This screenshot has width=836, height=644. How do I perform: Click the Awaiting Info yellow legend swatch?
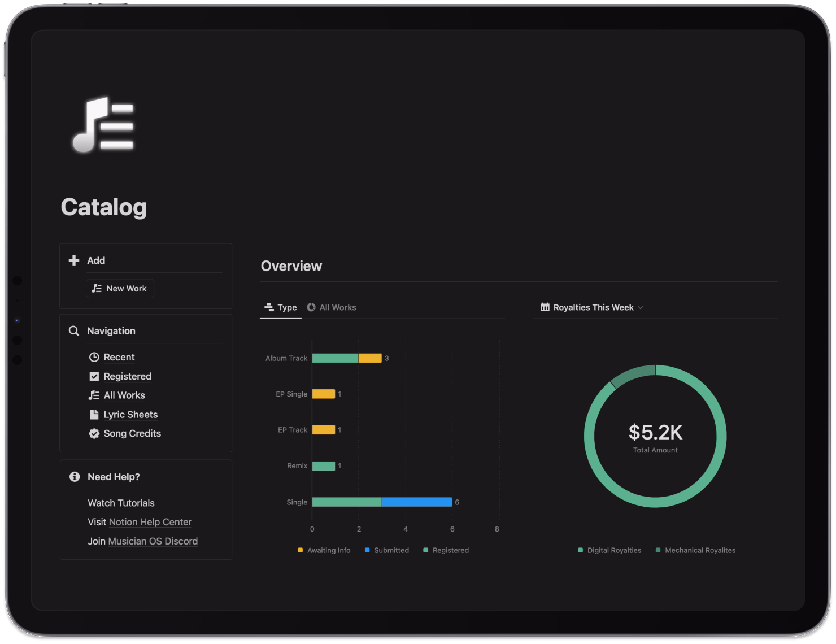click(301, 550)
